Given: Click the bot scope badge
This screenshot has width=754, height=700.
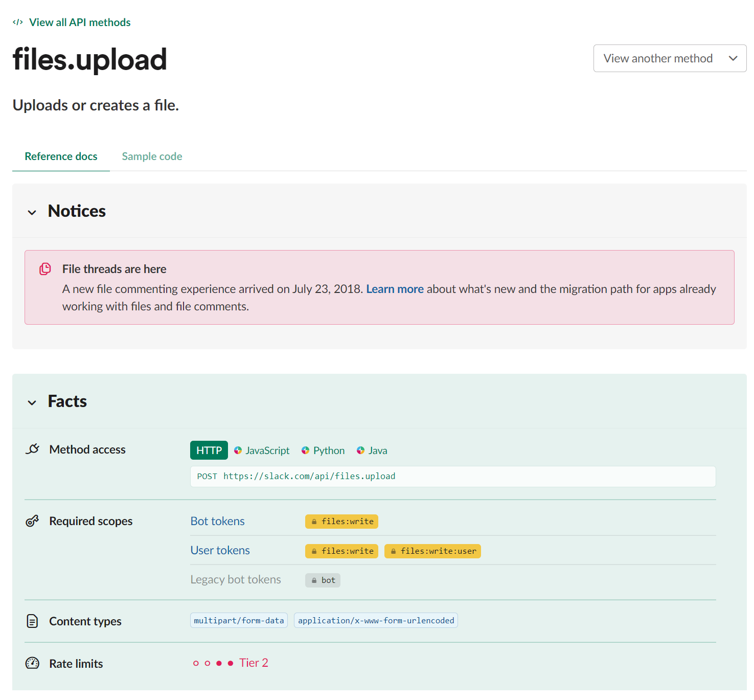Looking at the screenshot, I should coord(323,580).
